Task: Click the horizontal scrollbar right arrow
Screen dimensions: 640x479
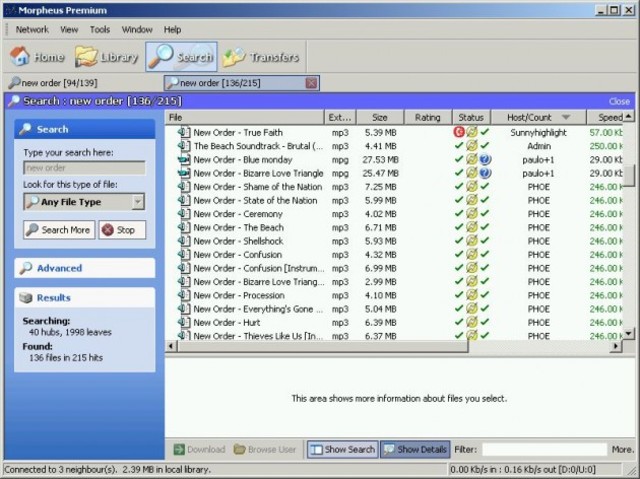Action: pos(616,346)
